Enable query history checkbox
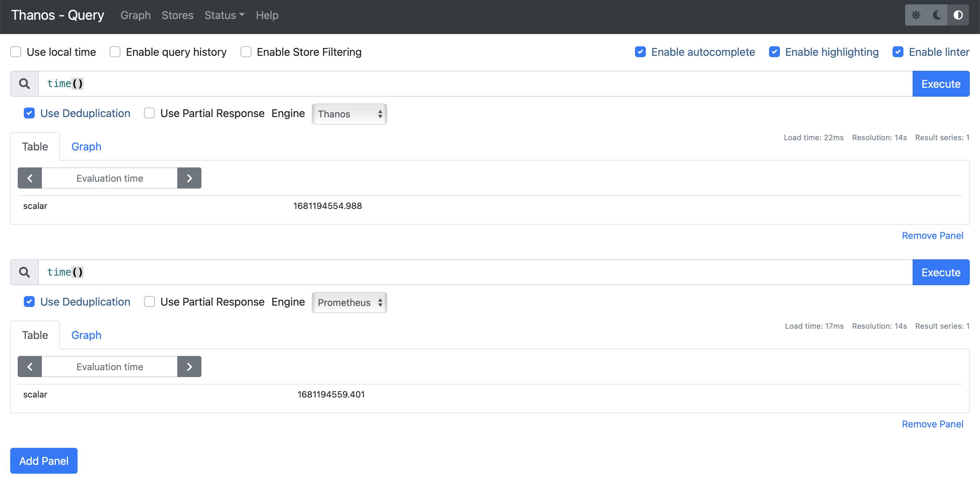The height and width of the screenshot is (488, 980). 115,52
